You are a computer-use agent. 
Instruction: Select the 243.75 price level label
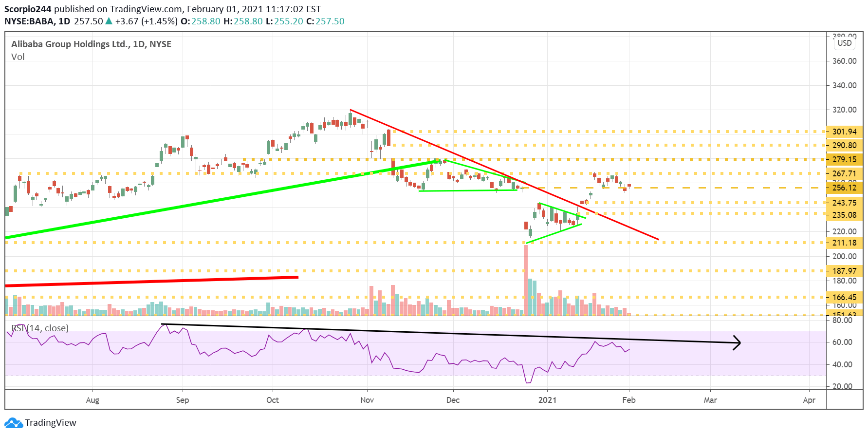845,203
